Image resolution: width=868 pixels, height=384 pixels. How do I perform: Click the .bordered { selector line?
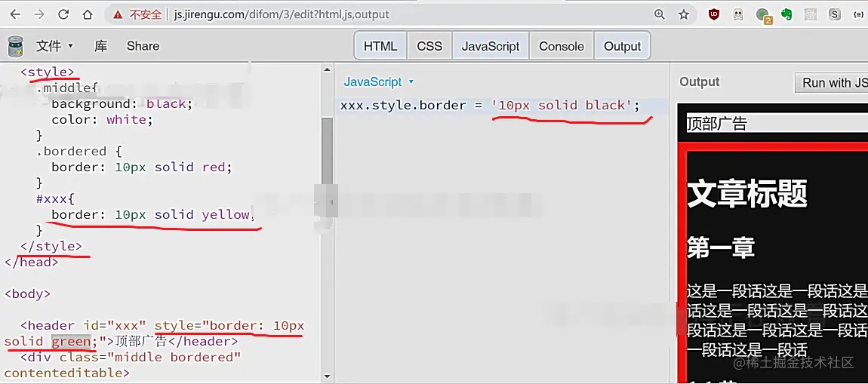pyautogui.click(x=78, y=151)
